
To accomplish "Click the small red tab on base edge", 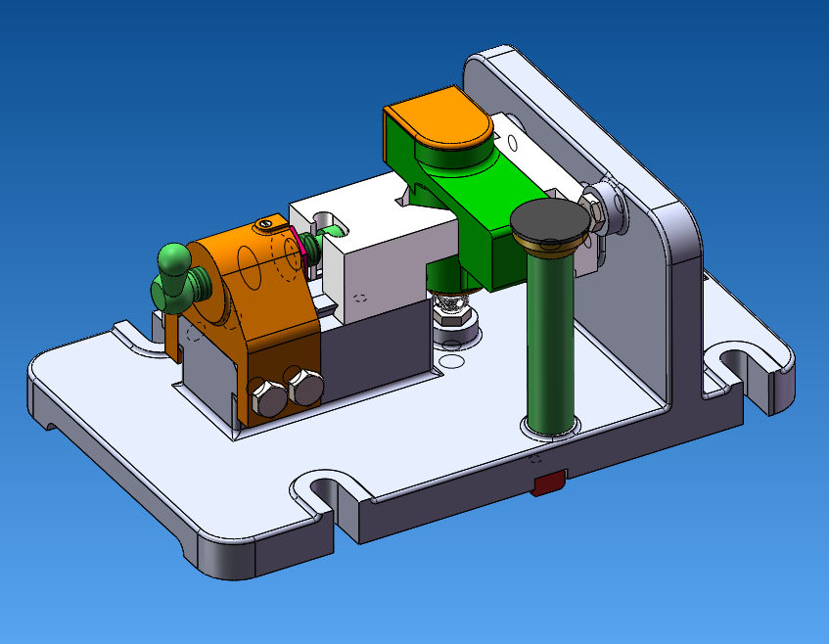I will click(550, 483).
